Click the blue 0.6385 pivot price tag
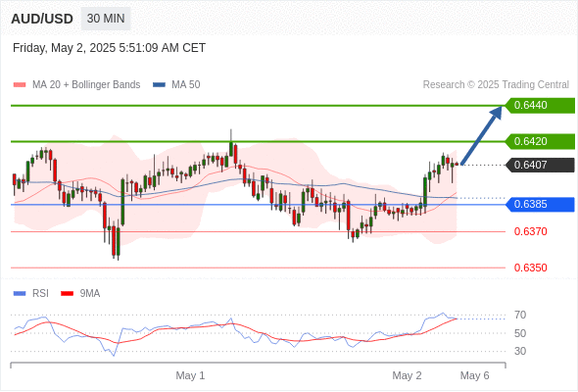The height and width of the screenshot is (392, 578). pos(540,204)
